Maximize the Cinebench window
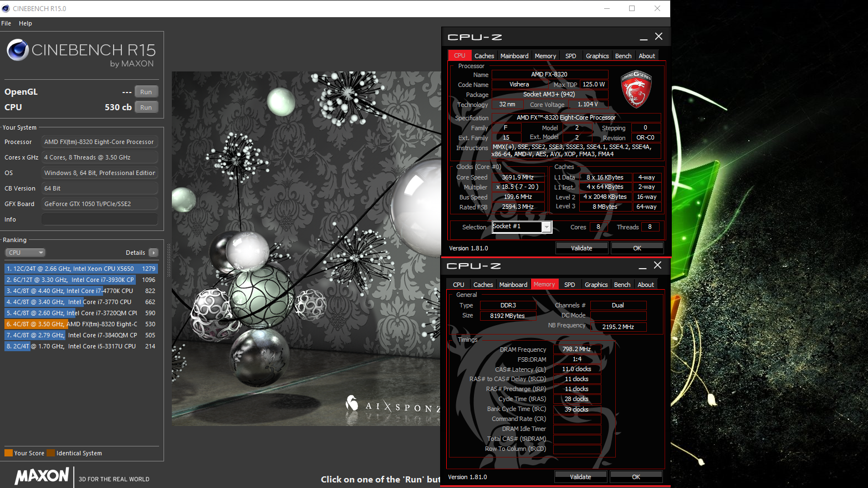This screenshot has width=868, height=488. click(632, 8)
